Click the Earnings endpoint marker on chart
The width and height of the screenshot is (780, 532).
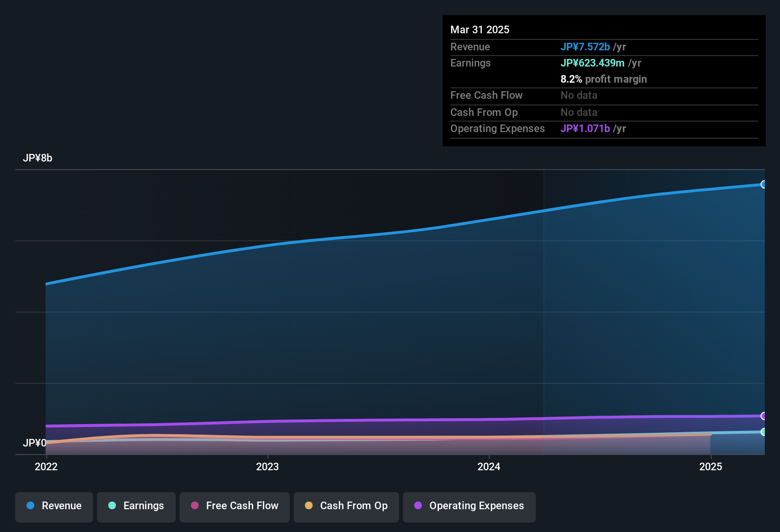(x=764, y=432)
